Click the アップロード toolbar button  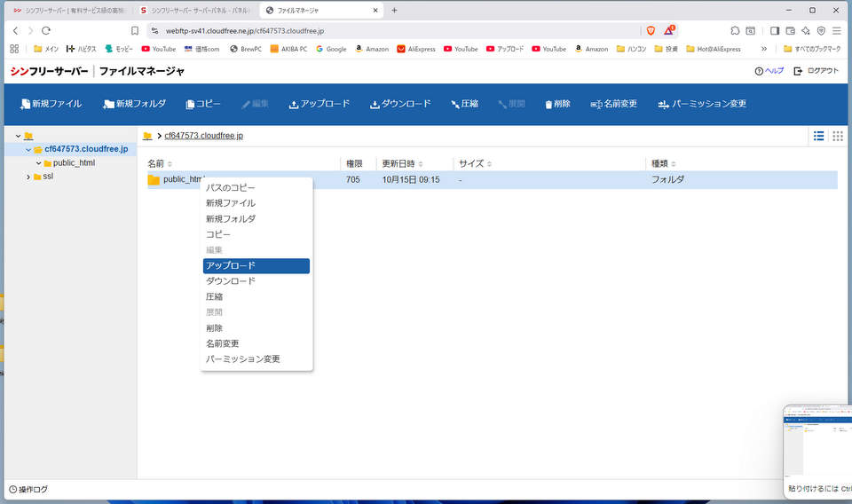(319, 104)
